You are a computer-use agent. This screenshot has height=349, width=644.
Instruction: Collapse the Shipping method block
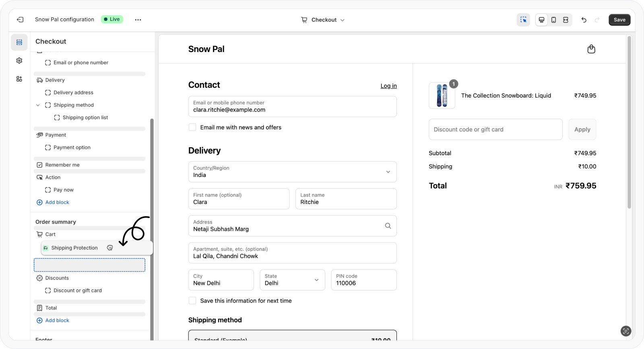pyautogui.click(x=38, y=105)
